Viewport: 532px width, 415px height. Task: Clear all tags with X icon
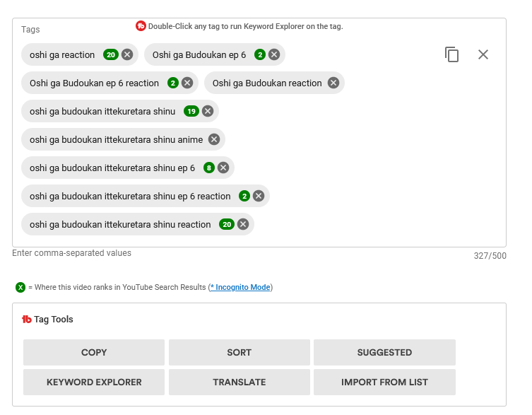coord(483,54)
